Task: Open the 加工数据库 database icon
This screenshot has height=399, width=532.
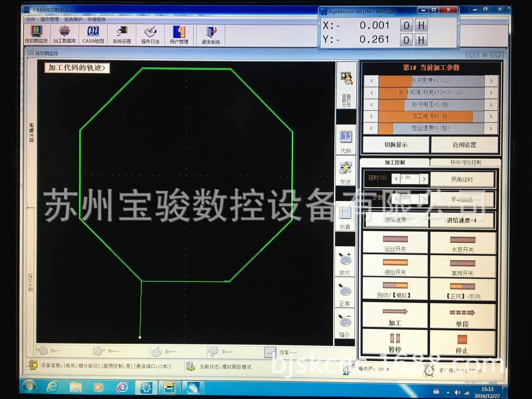Action: (64, 34)
